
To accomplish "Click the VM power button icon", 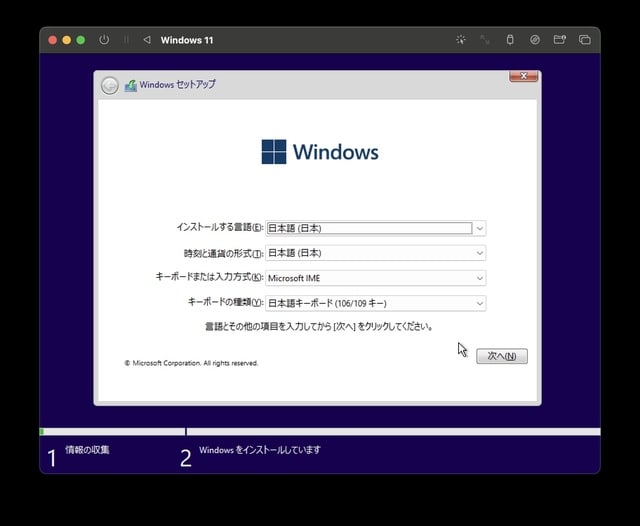I will (x=104, y=40).
